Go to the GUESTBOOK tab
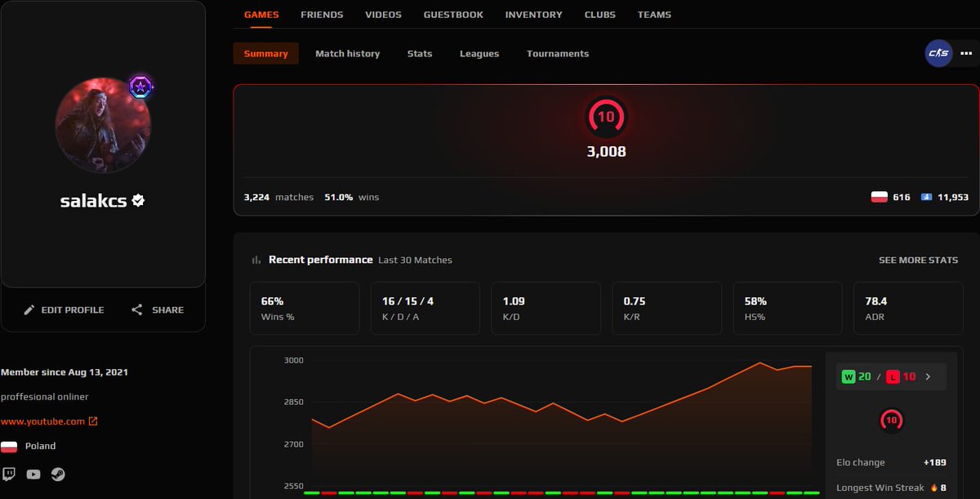The width and height of the screenshot is (980, 499). click(x=453, y=15)
